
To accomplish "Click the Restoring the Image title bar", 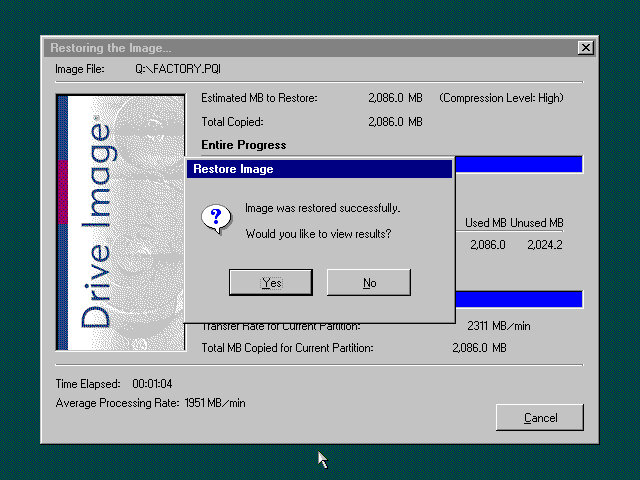I will [x=300, y=48].
